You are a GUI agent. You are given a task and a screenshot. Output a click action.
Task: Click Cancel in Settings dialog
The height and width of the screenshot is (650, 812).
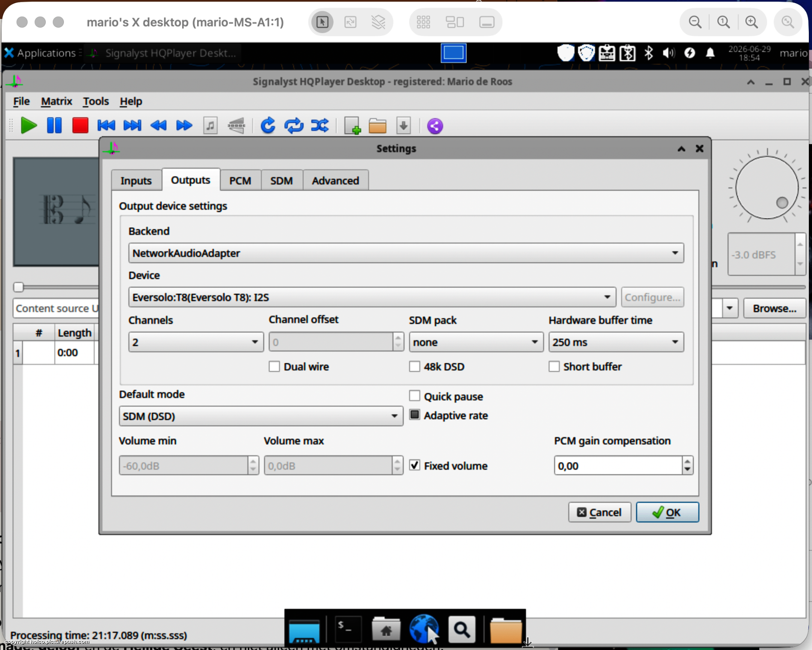599,512
